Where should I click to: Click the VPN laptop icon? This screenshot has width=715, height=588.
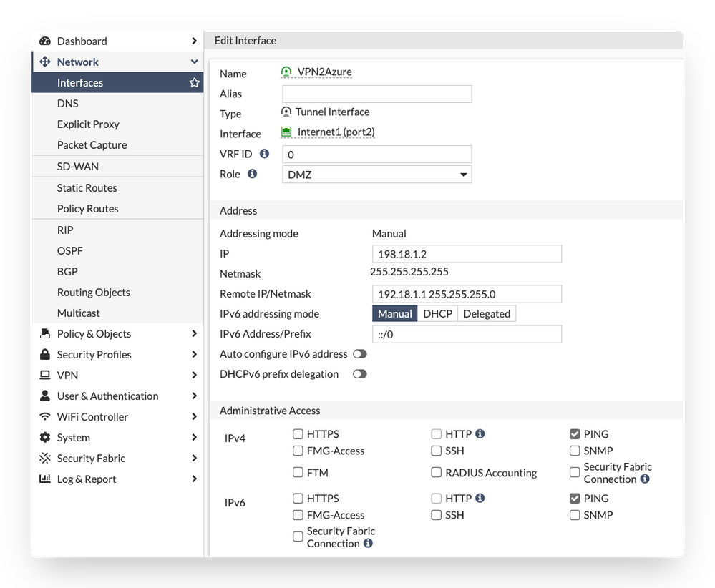click(x=44, y=375)
